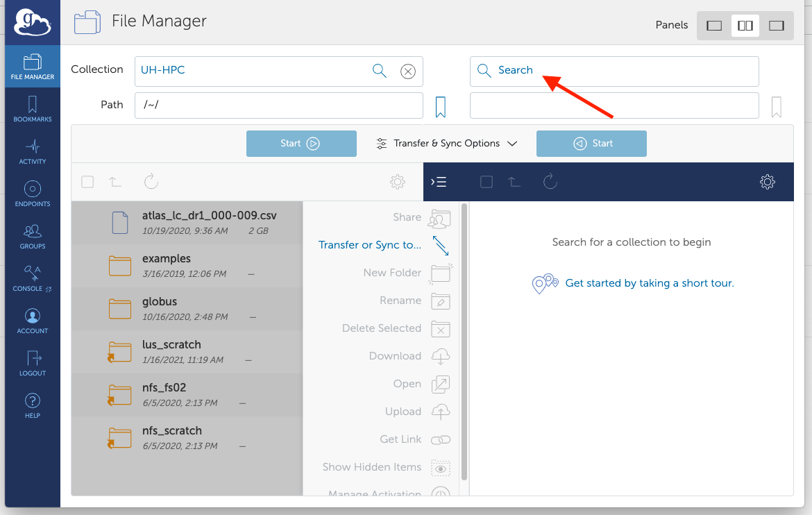Open the Groups page

tap(33, 236)
